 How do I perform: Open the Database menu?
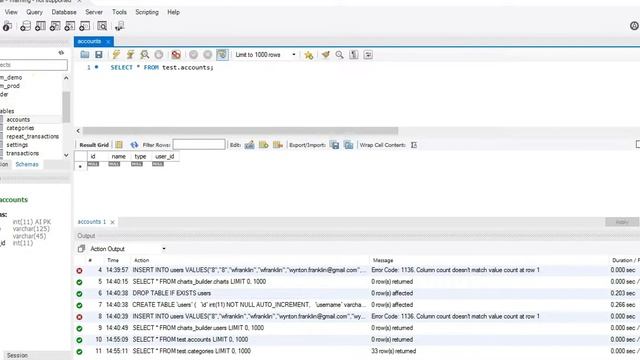tap(64, 12)
